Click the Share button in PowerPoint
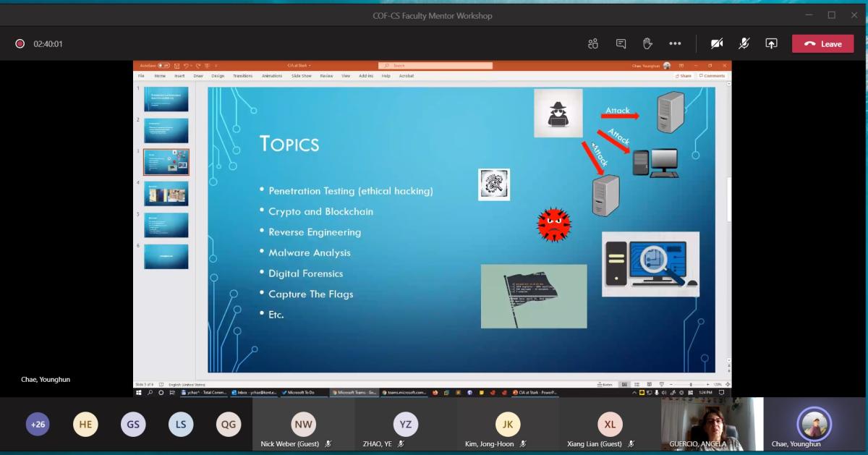868x455 pixels. tap(683, 75)
